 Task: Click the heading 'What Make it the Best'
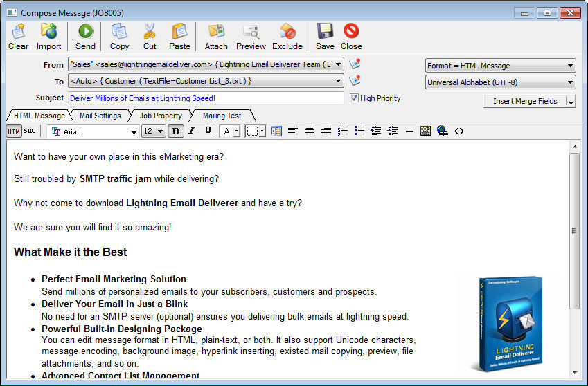pyautogui.click(x=70, y=252)
